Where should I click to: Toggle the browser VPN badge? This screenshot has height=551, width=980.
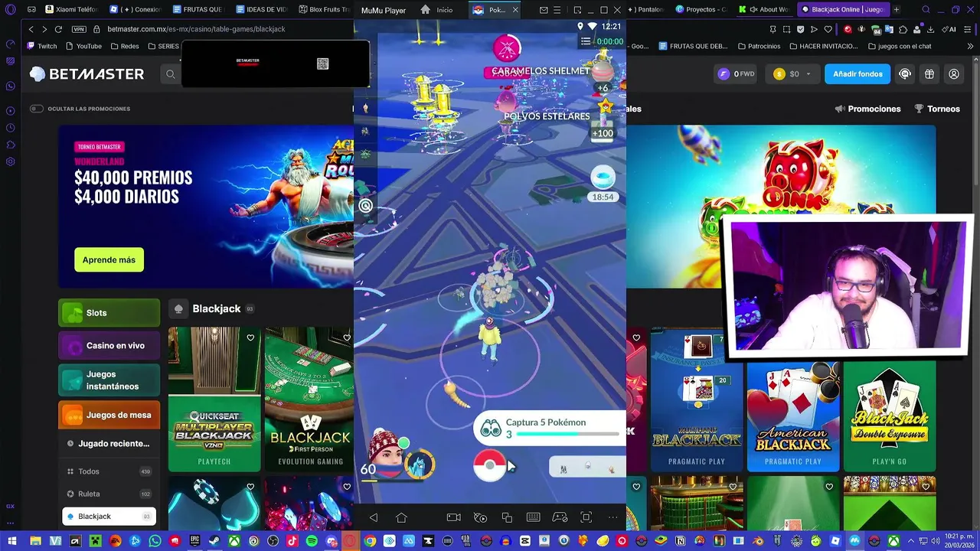(x=79, y=29)
